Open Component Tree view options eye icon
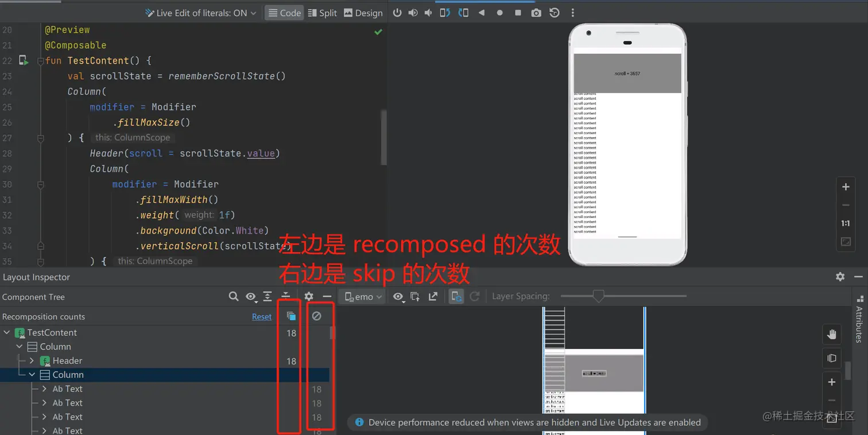Image resolution: width=868 pixels, height=435 pixels. click(251, 297)
